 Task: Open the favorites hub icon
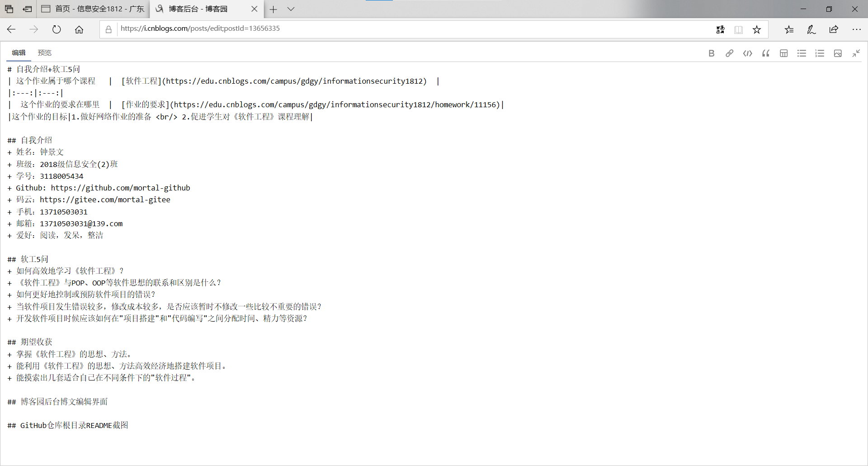tap(789, 29)
